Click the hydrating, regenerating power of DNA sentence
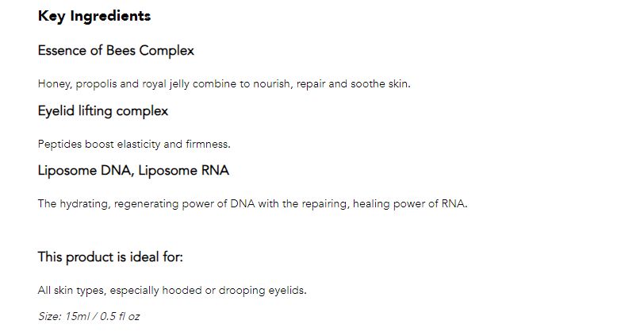The width and height of the screenshot is (644, 332). point(252,204)
